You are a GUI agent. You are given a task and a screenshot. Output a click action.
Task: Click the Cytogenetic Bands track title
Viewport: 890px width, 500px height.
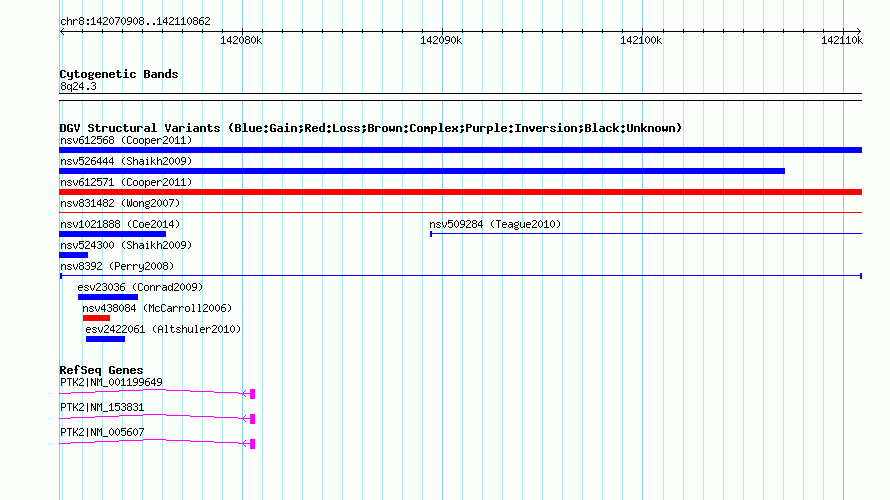click(119, 74)
